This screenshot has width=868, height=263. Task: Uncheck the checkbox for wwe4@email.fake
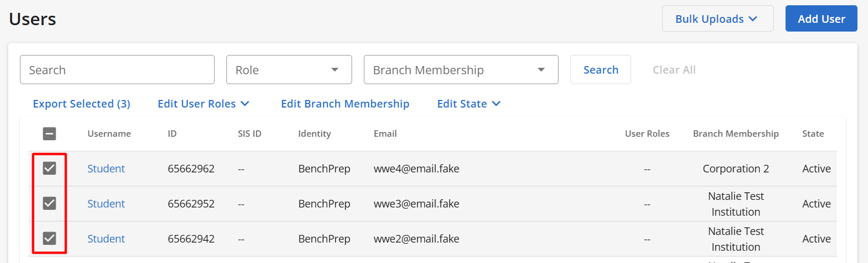(50, 169)
